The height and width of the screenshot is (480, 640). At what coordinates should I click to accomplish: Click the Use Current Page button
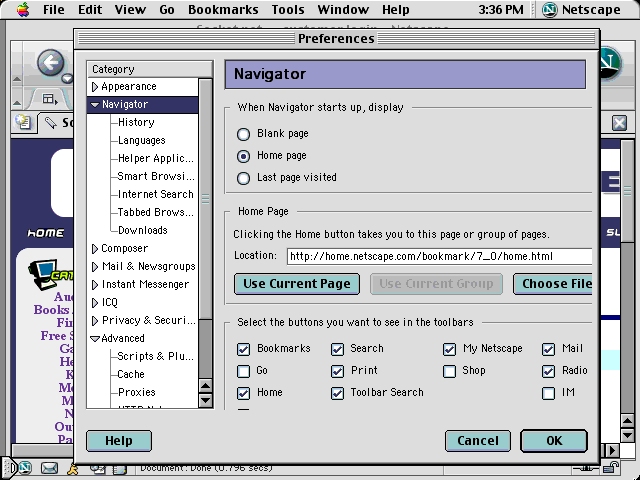coord(297,284)
